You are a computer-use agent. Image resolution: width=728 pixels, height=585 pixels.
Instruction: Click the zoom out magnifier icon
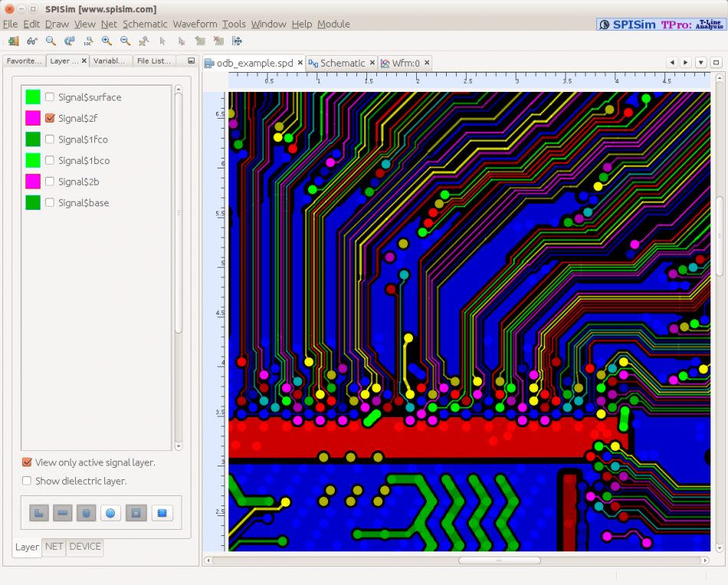coord(125,41)
